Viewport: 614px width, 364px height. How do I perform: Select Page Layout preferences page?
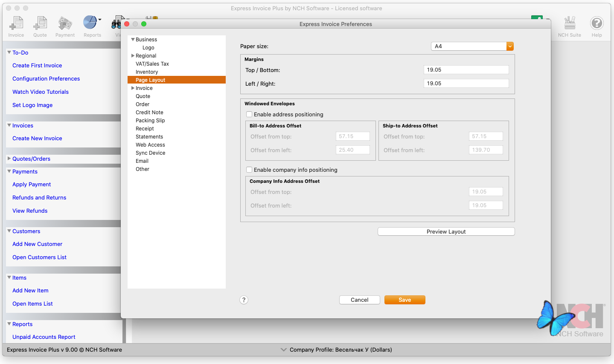point(177,80)
